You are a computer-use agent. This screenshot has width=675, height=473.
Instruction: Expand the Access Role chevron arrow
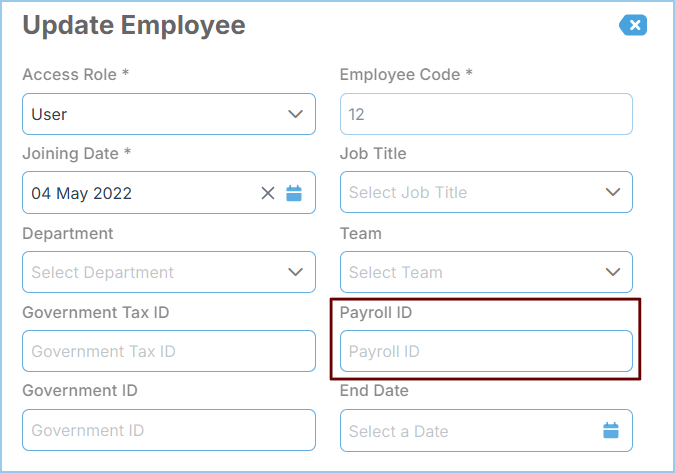point(295,114)
